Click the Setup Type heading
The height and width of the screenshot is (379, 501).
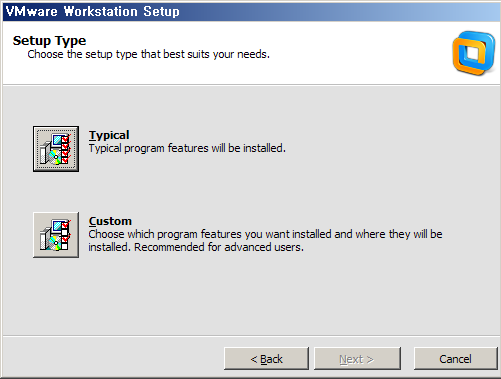(49, 41)
